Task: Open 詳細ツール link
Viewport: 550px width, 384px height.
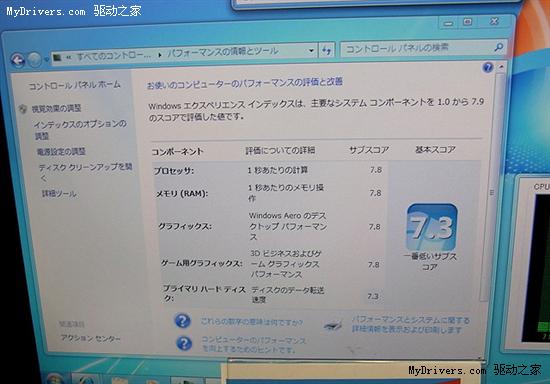Action: click(x=59, y=194)
